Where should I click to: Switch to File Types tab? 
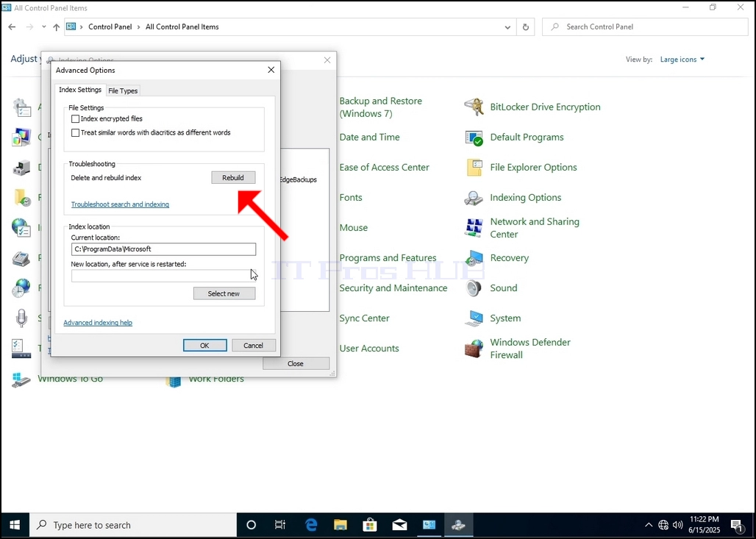coord(123,90)
